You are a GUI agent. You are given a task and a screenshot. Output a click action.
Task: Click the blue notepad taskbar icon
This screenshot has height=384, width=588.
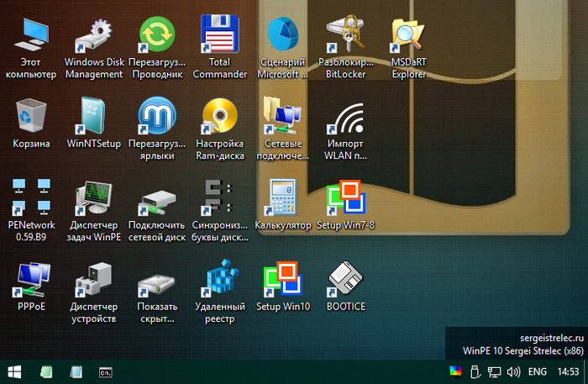pos(76,372)
